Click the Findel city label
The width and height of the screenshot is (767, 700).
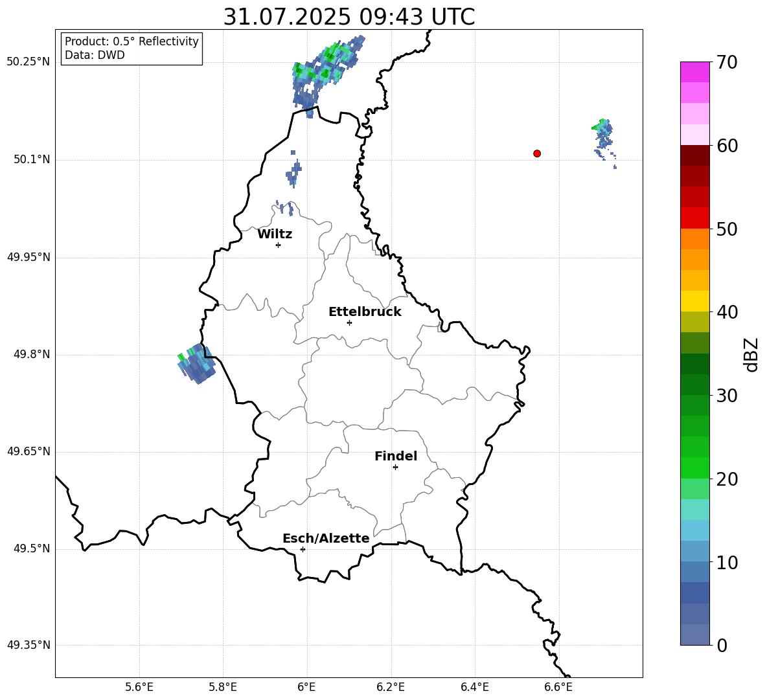pyautogui.click(x=396, y=456)
